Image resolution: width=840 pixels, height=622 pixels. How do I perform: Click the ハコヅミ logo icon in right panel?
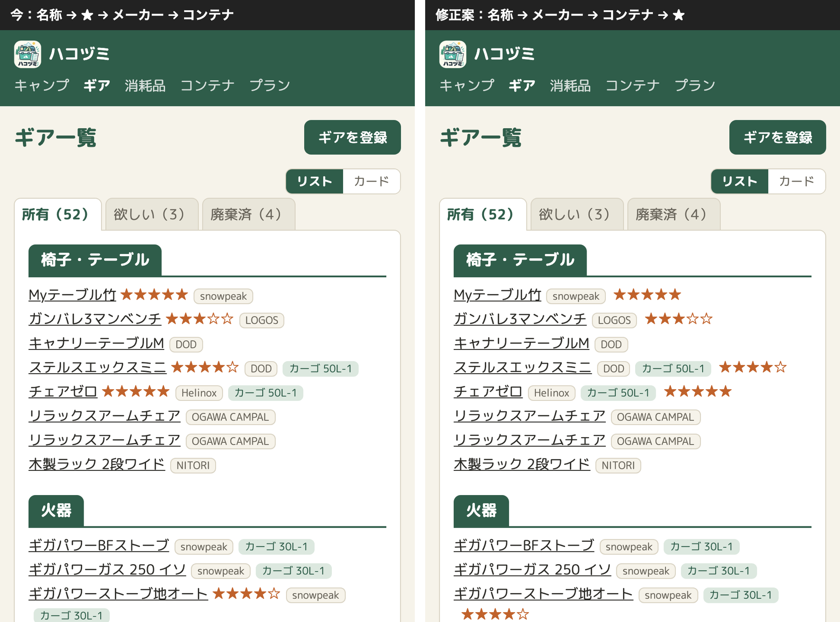(x=453, y=54)
